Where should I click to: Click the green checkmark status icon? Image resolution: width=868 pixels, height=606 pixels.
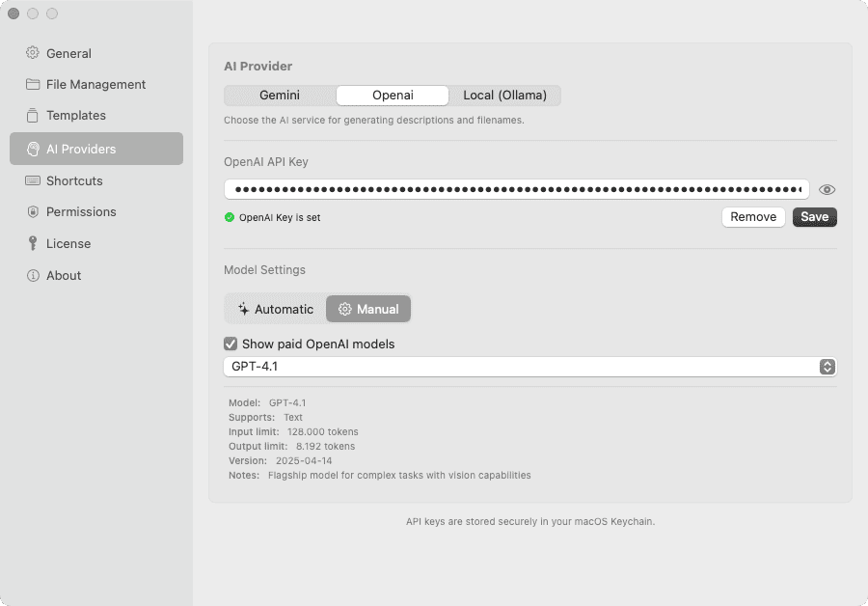pyautogui.click(x=230, y=217)
